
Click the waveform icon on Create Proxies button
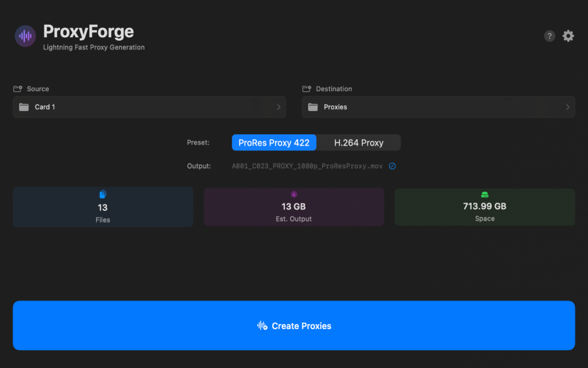point(262,326)
